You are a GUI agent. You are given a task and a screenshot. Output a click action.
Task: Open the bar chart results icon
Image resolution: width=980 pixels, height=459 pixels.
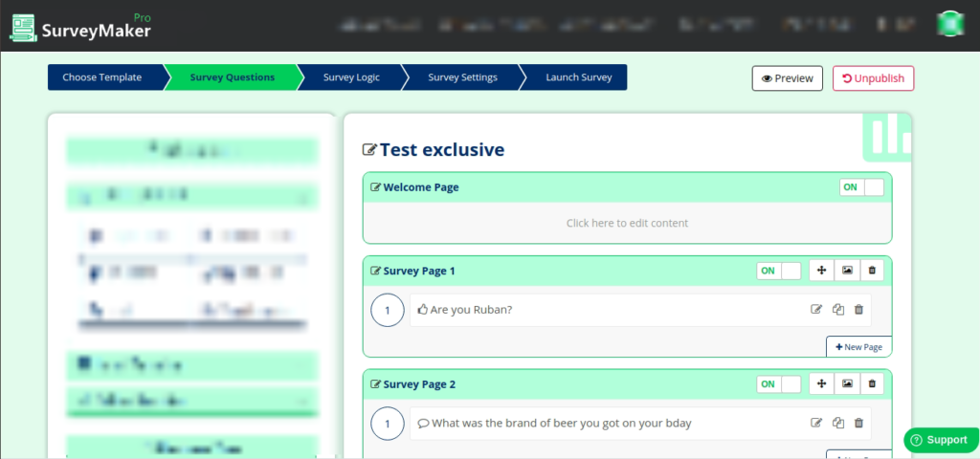887,138
